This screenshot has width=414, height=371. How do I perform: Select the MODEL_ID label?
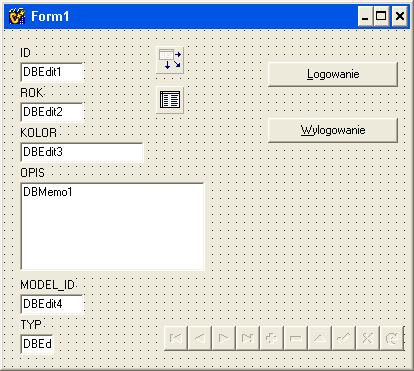click(x=48, y=285)
